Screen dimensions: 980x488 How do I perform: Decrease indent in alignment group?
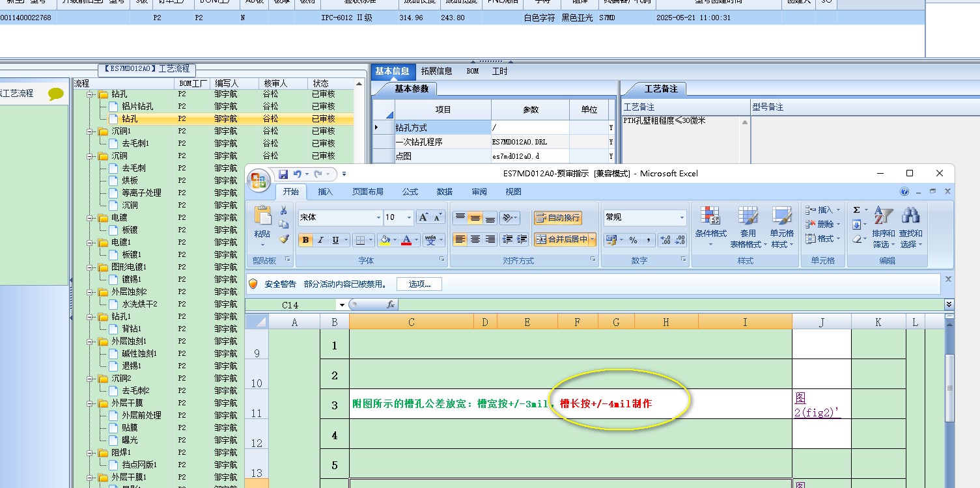508,239
